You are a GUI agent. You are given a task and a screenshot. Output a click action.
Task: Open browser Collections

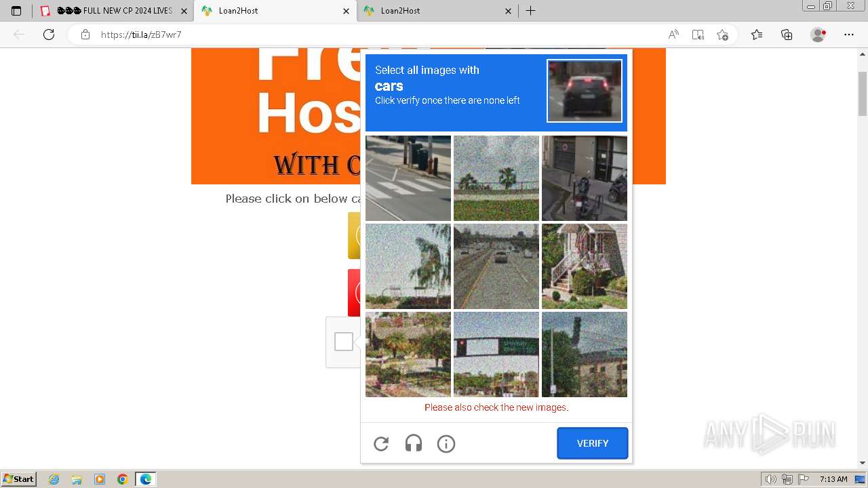(x=787, y=35)
